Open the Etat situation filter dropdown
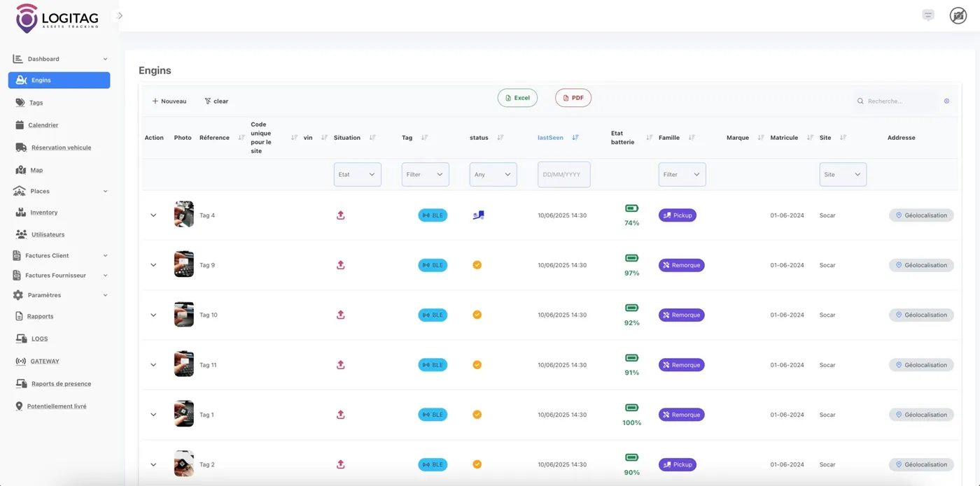Image resolution: width=980 pixels, height=486 pixels. tap(357, 174)
